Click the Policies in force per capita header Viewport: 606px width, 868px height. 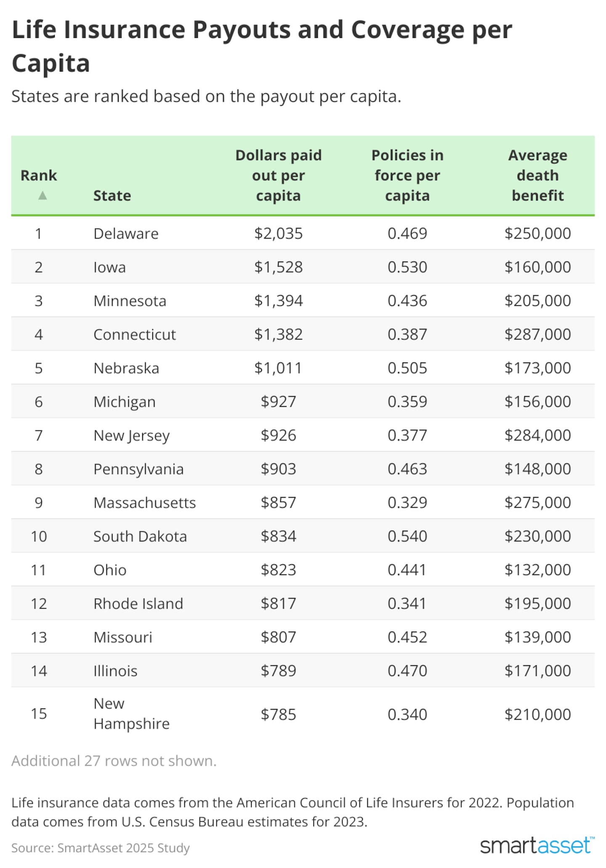tap(407, 175)
